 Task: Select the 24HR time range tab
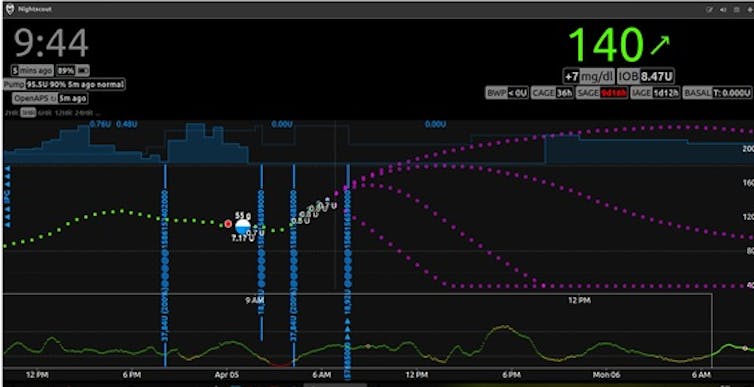[x=84, y=113]
